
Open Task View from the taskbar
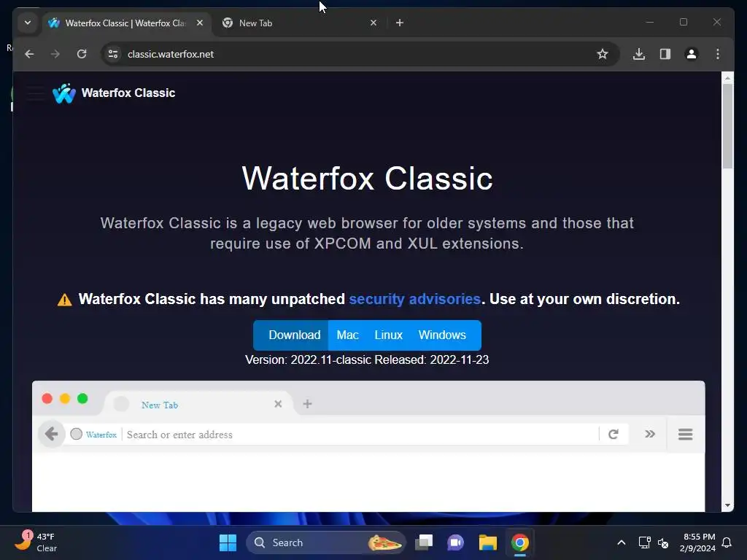(424, 542)
